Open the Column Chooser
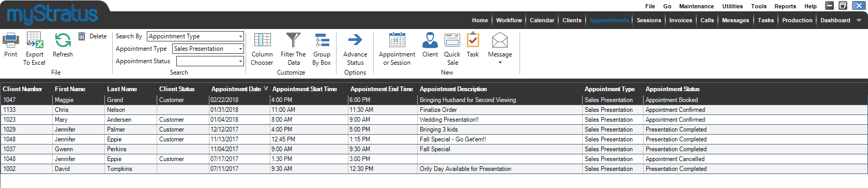 tap(262, 40)
